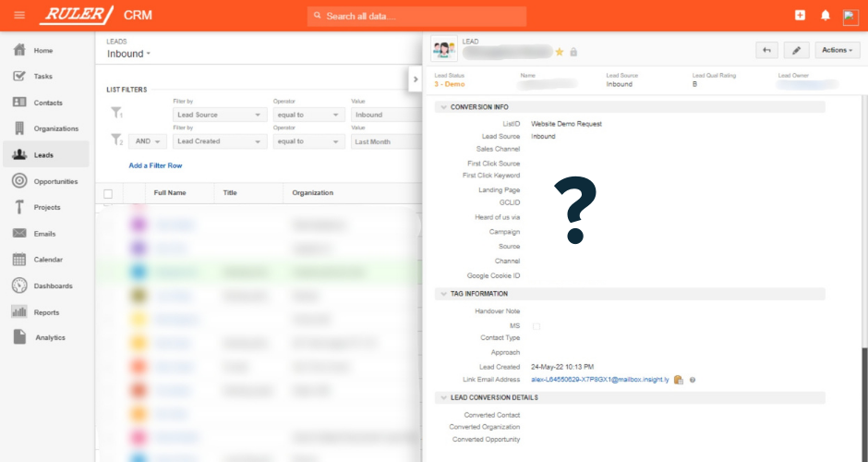Toggle the favorite star on lead
Viewport: 868px width, 462px height.
pos(559,52)
